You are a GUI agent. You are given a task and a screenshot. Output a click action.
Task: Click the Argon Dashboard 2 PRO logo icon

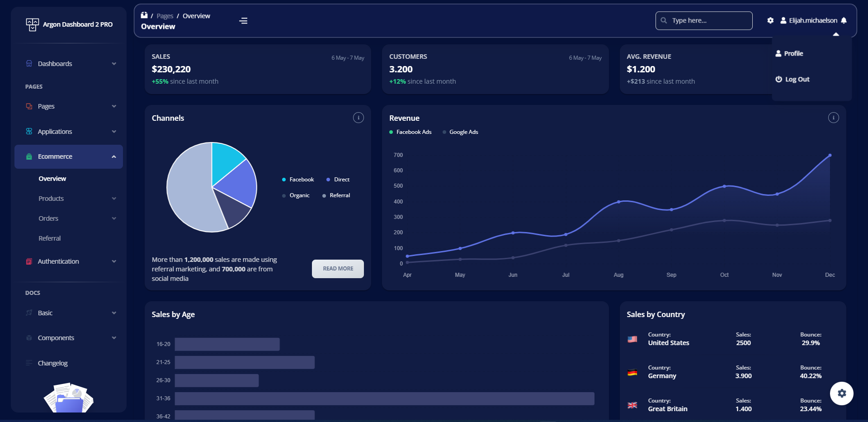pos(32,24)
